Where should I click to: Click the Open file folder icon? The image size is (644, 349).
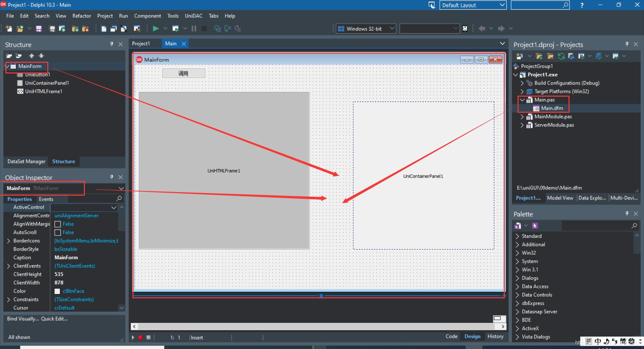(20, 29)
